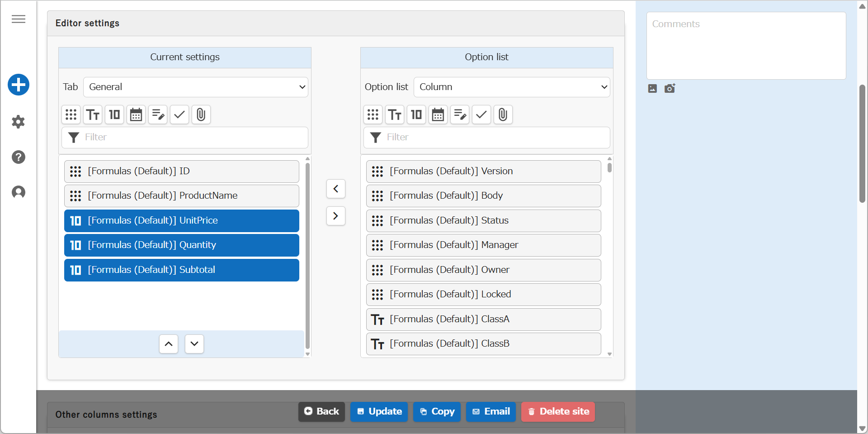Click the Email button
The width and height of the screenshot is (868, 434).
pos(491,411)
